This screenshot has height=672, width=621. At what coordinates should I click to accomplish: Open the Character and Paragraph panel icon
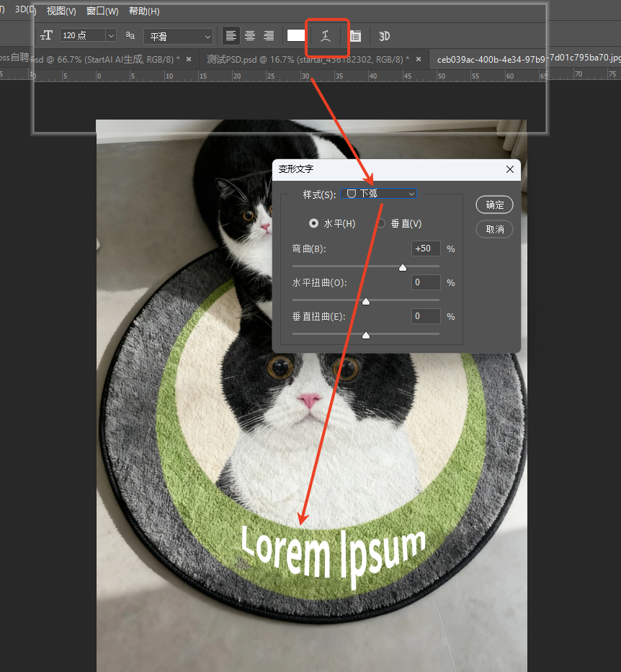355,36
